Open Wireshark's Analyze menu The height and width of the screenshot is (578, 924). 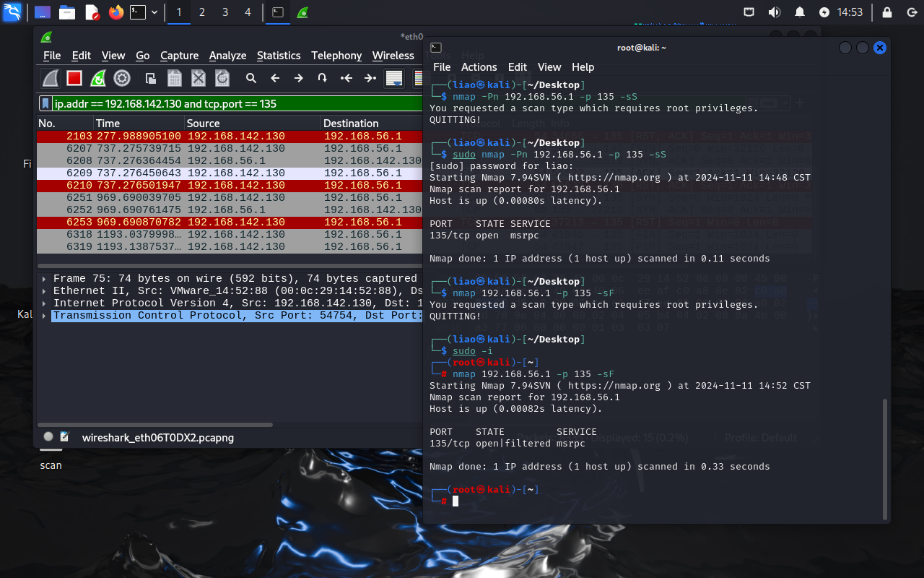pos(227,56)
